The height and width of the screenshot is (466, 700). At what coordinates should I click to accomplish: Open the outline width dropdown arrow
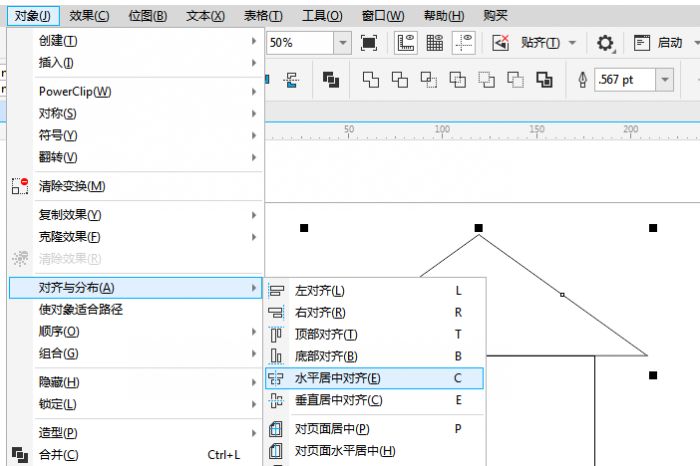point(665,80)
